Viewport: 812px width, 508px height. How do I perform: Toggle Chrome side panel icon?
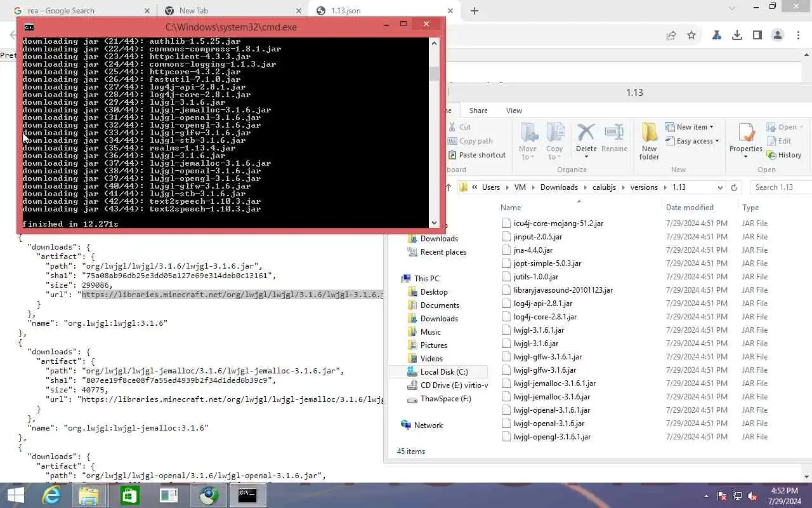point(757,36)
